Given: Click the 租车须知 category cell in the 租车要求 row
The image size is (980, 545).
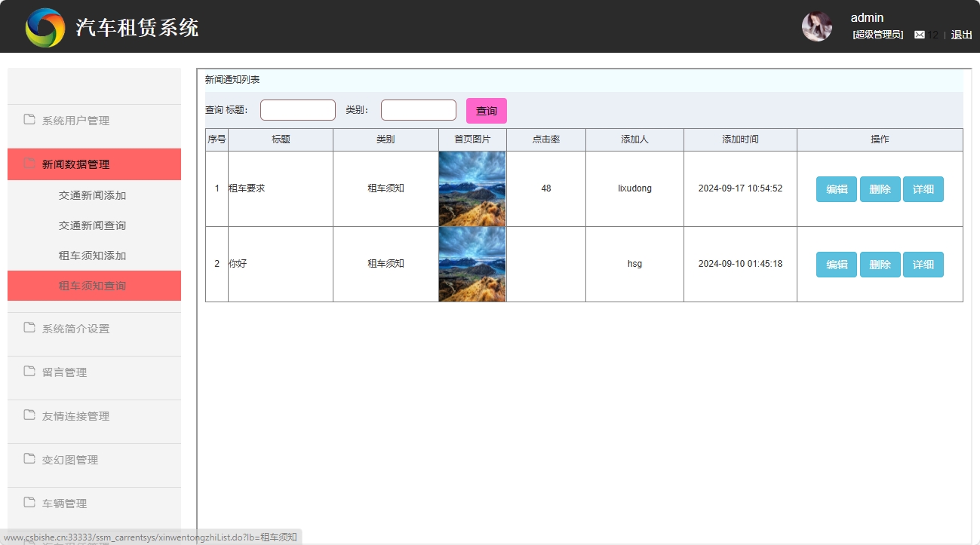Looking at the screenshot, I should pyautogui.click(x=386, y=188).
